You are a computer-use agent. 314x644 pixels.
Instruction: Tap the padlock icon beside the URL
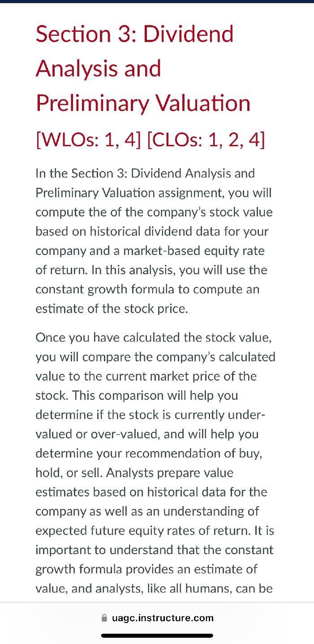pos(104,618)
